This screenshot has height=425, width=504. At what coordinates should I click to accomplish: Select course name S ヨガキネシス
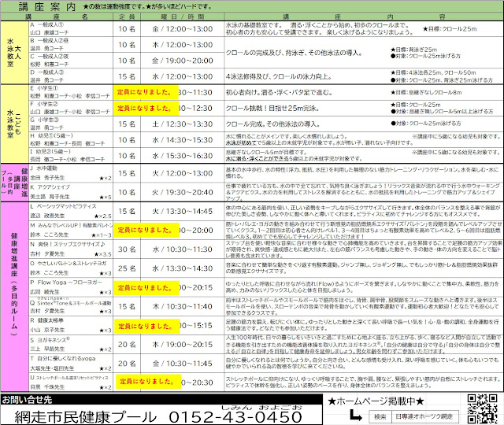coord(50,339)
